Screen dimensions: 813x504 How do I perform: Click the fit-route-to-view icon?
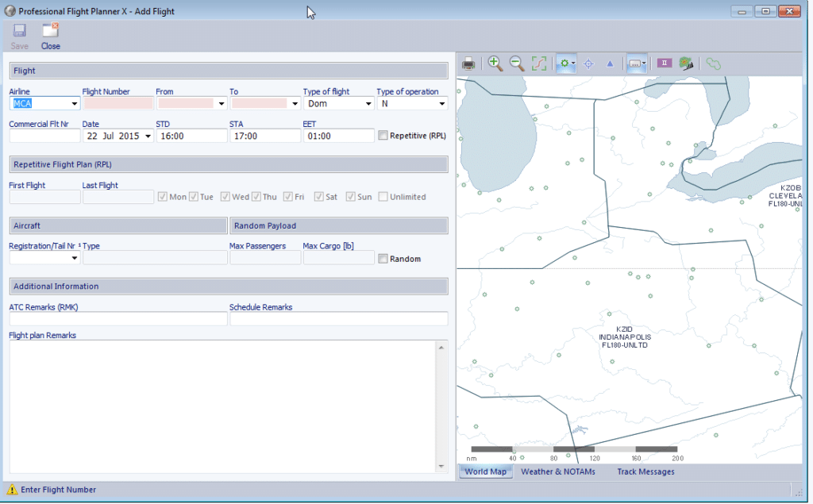(538, 63)
